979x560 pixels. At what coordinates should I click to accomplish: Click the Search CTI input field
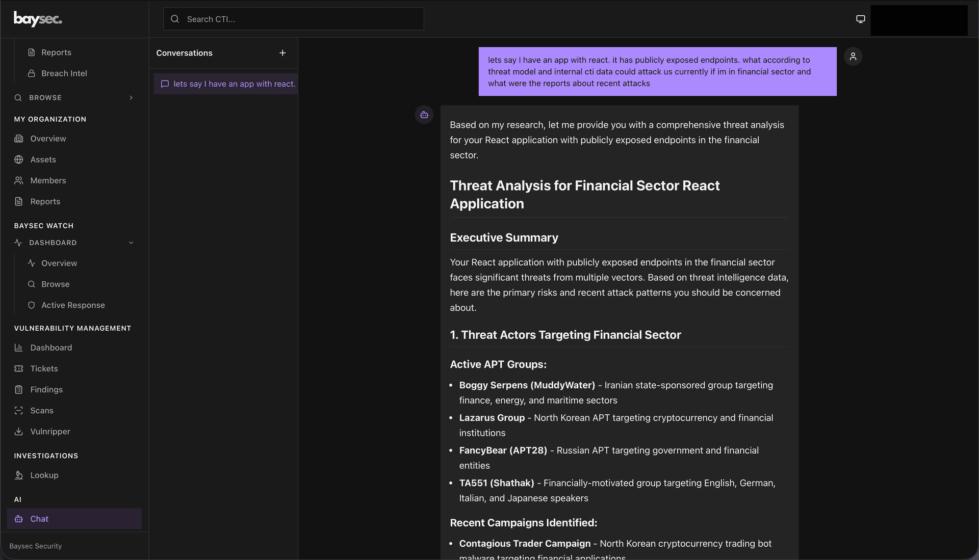[x=301, y=19]
